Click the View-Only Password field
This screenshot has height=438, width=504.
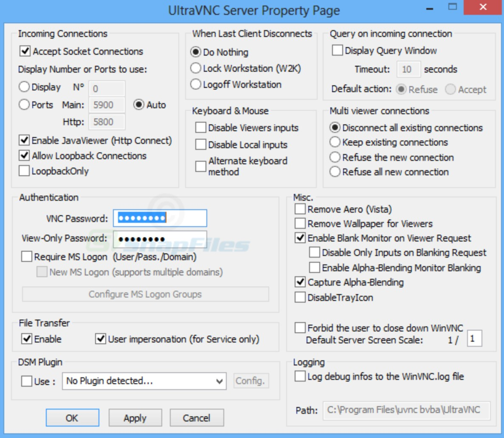[160, 239]
